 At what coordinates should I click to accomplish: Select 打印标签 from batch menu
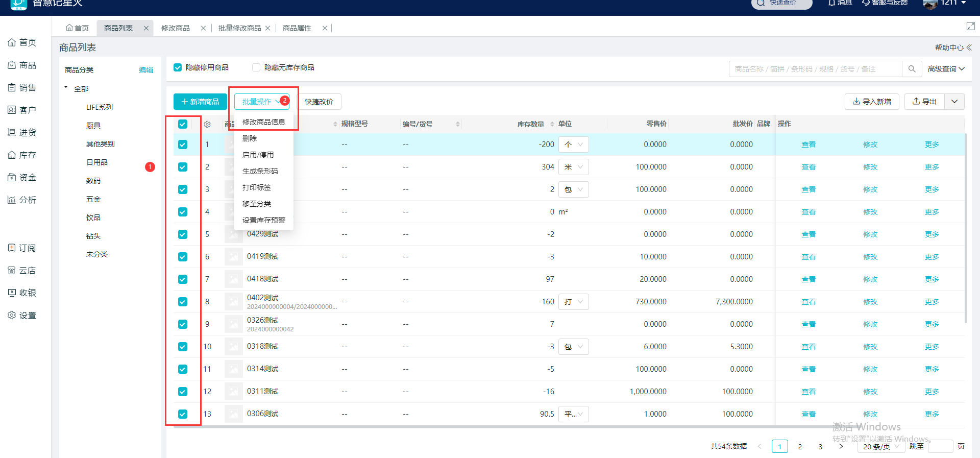click(x=264, y=187)
